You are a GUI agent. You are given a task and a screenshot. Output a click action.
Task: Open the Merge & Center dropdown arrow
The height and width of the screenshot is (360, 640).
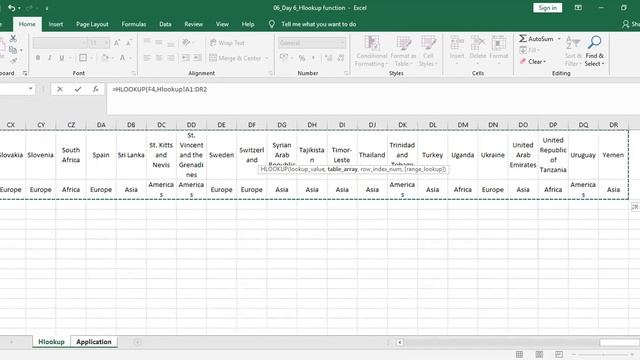tap(267, 58)
